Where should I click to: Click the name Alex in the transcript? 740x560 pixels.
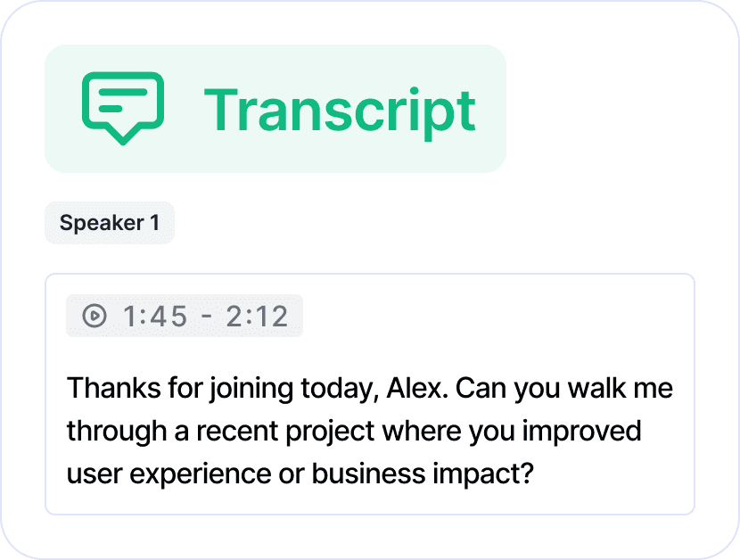coord(415,388)
